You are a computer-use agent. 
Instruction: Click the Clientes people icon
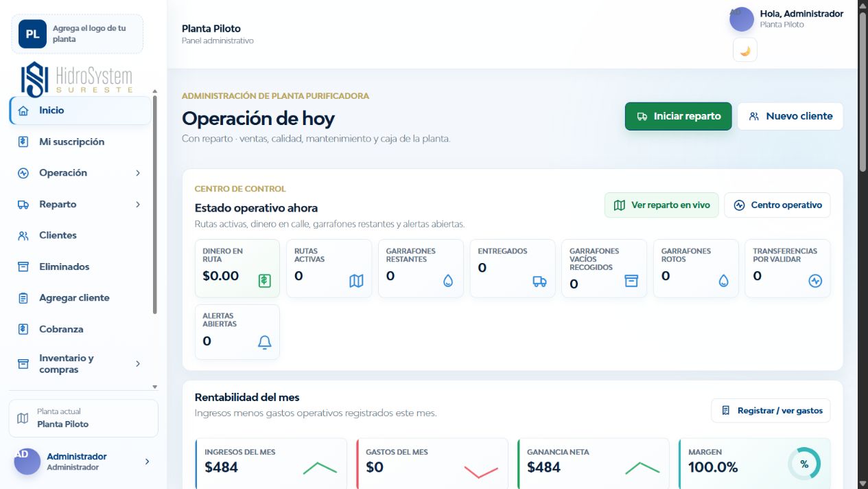point(23,236)
